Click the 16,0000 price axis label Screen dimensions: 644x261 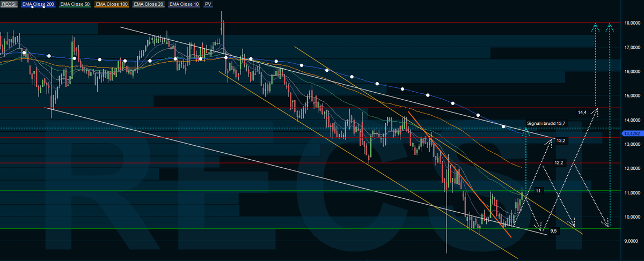pyautogui.click(x=632, y=71)
